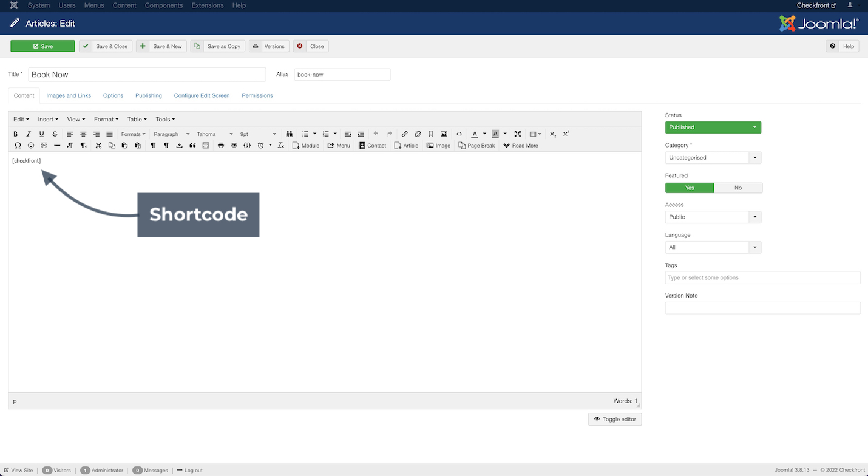868x476 pixels.
Task: Insert a blockquote
Action: click(192, 146)
